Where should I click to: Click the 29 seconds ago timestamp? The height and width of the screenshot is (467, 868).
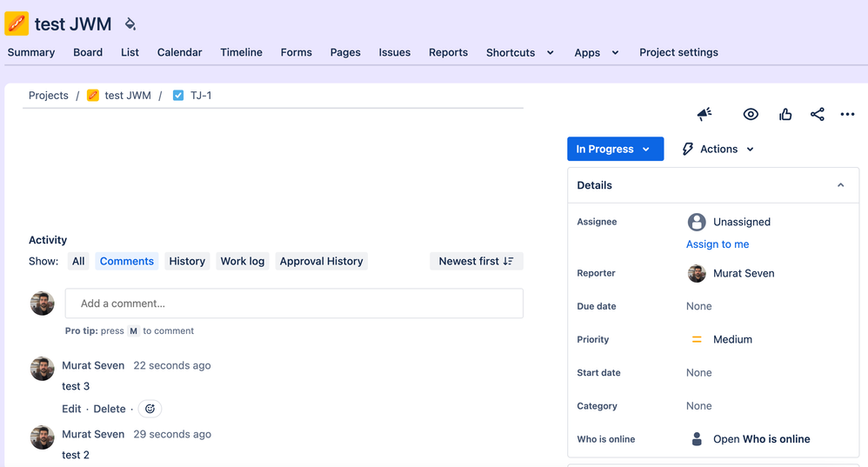(x=172, y=434)
